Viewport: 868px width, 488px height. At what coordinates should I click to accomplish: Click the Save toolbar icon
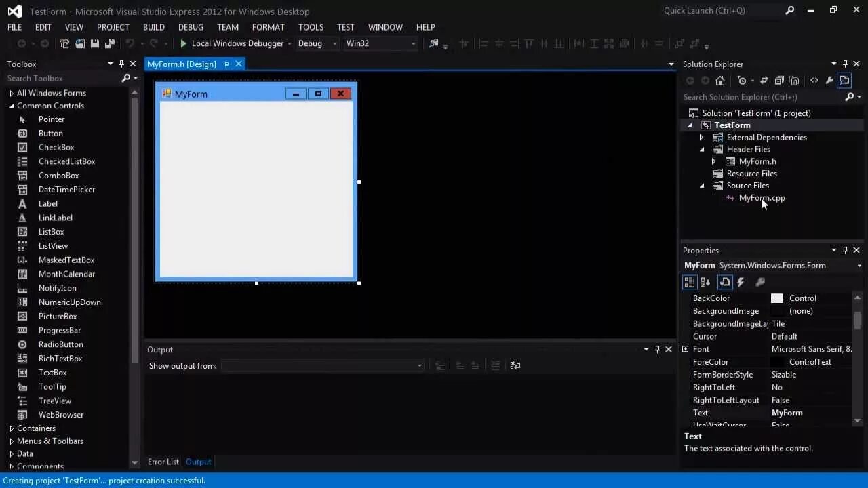[95, 43]
